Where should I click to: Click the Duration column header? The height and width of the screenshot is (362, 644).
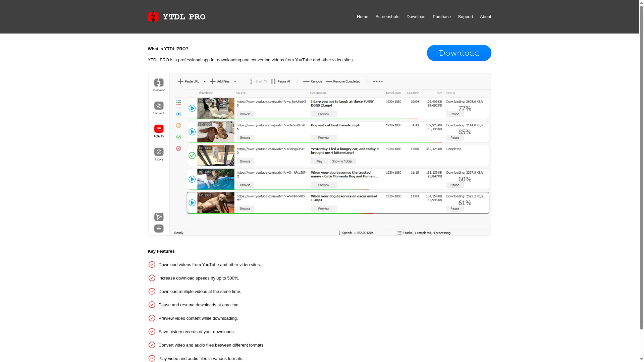[x=413, y=93]
